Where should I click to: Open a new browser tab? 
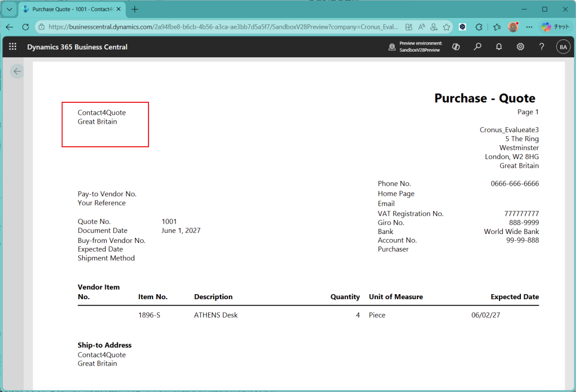click(135, 9)
